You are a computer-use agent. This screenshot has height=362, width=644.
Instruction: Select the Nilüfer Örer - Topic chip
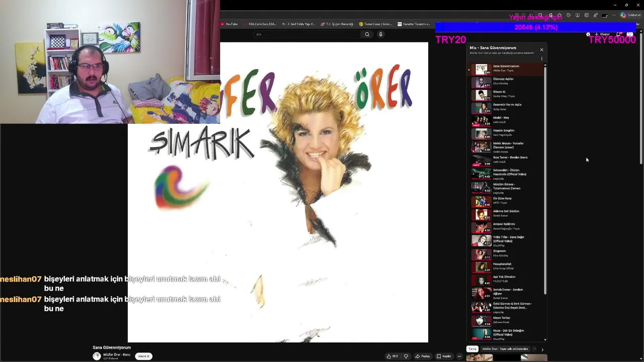pos(505,349)
